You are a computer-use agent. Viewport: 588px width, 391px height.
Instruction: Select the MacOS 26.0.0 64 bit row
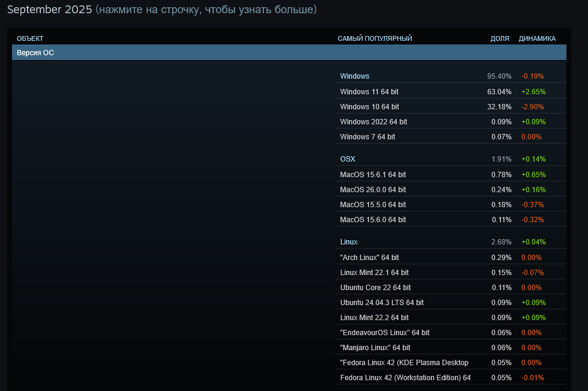pyautogui.click(x=451, y=190)
